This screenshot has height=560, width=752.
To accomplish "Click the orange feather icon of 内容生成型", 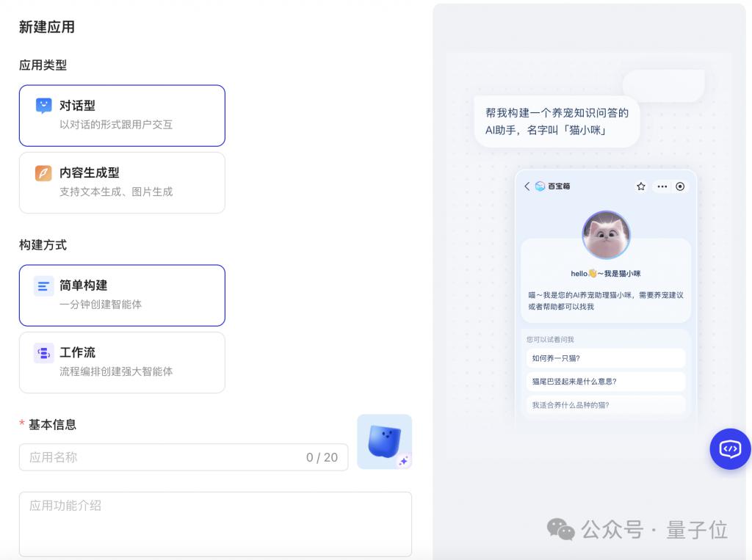I will tap(43, 172).
